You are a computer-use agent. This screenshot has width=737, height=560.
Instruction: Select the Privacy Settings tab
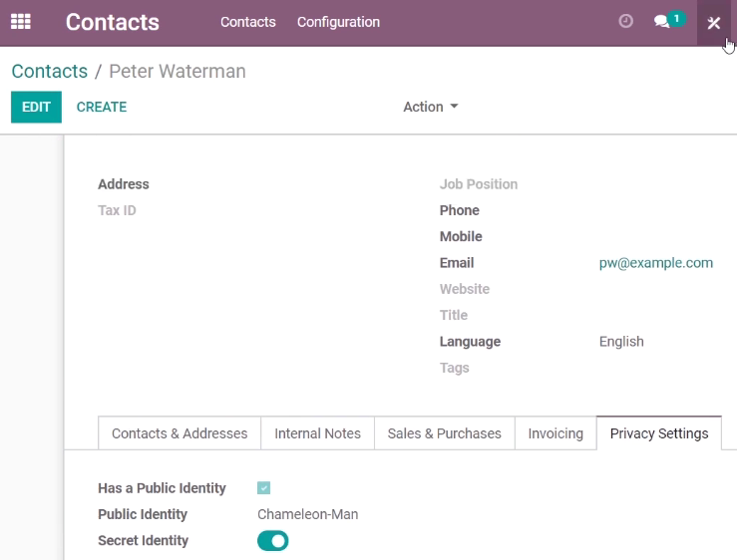point(659,433)
